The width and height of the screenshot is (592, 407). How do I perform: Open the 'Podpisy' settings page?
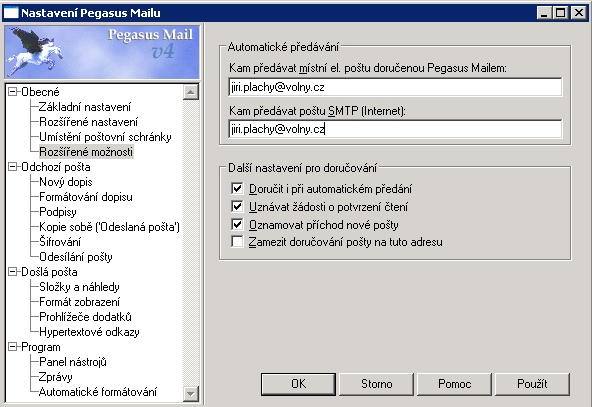point(58,212)
